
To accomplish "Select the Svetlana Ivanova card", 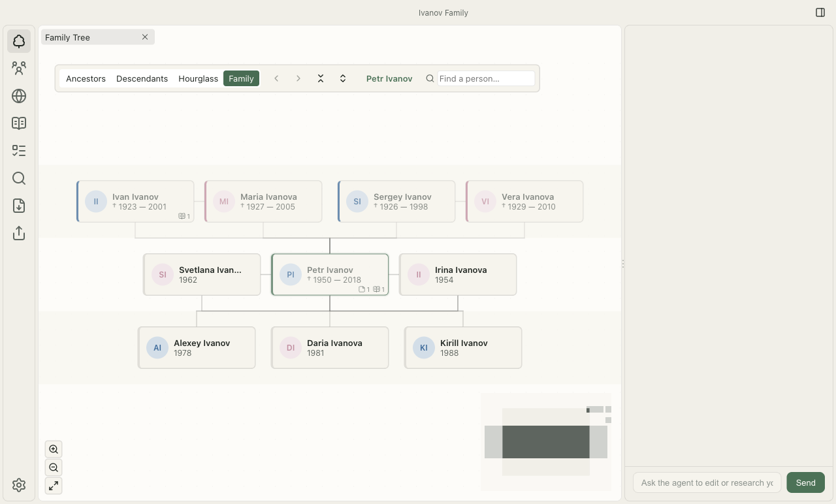I will [202, 275].
